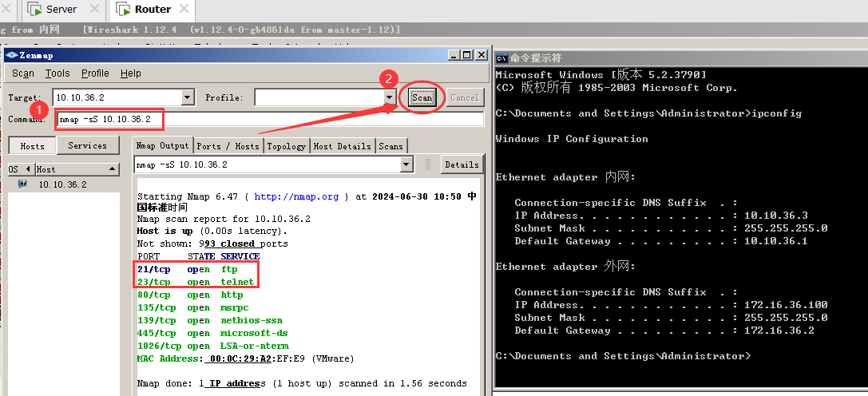This screenshot has width=868, height=396.
Task: Switch to the Server VM tab
Action: coord(61,10)
